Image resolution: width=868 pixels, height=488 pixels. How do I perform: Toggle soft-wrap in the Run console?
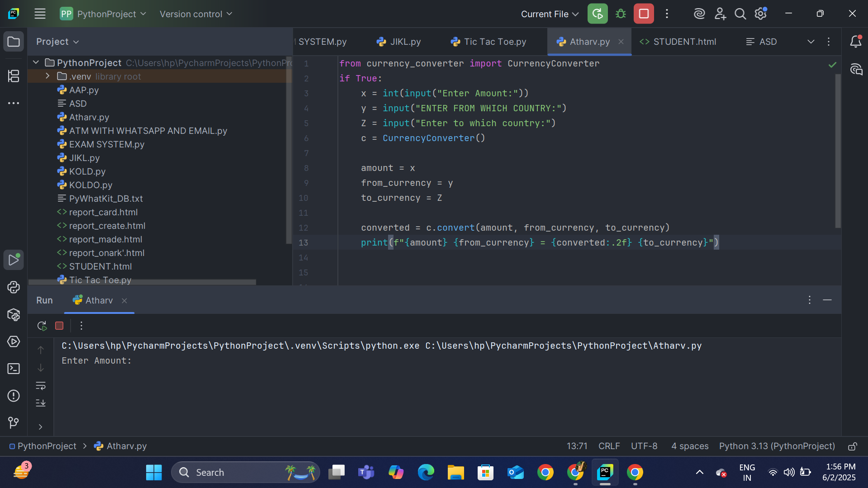41,386
